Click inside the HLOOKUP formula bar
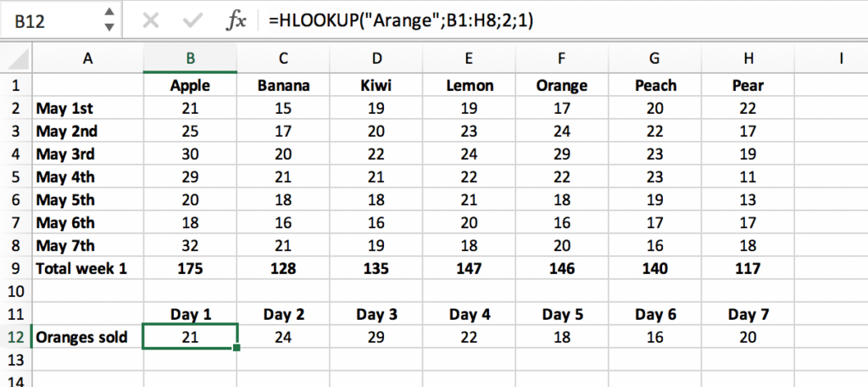This screenshot has width=868, height=387. tap(509, 20)
